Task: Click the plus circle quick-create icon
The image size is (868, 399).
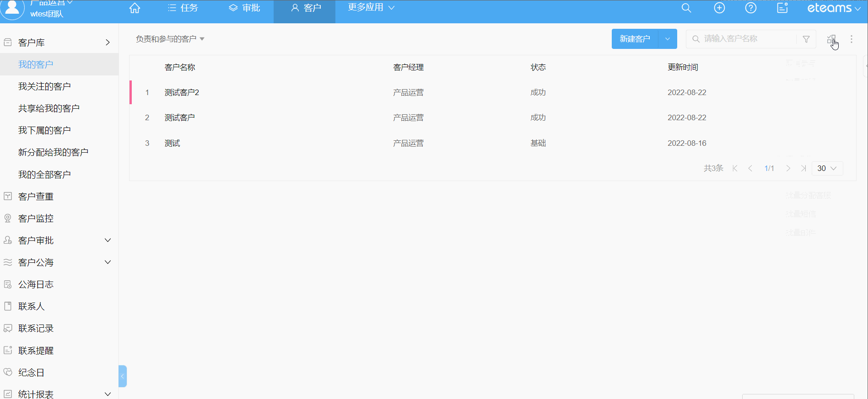Action: (x=719, y=8)
